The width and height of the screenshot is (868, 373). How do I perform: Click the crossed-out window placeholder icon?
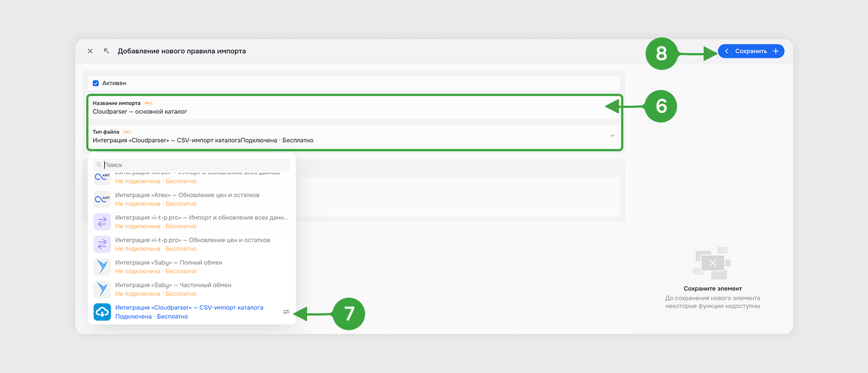(x=712, y=263)
